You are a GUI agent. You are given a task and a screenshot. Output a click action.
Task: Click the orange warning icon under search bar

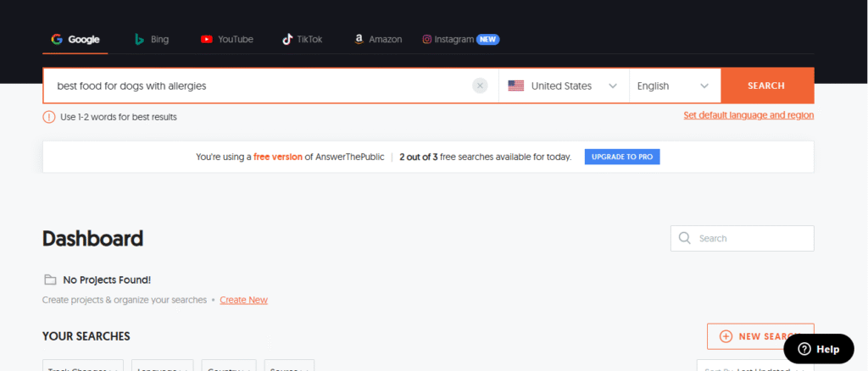[x=49, y=117]
